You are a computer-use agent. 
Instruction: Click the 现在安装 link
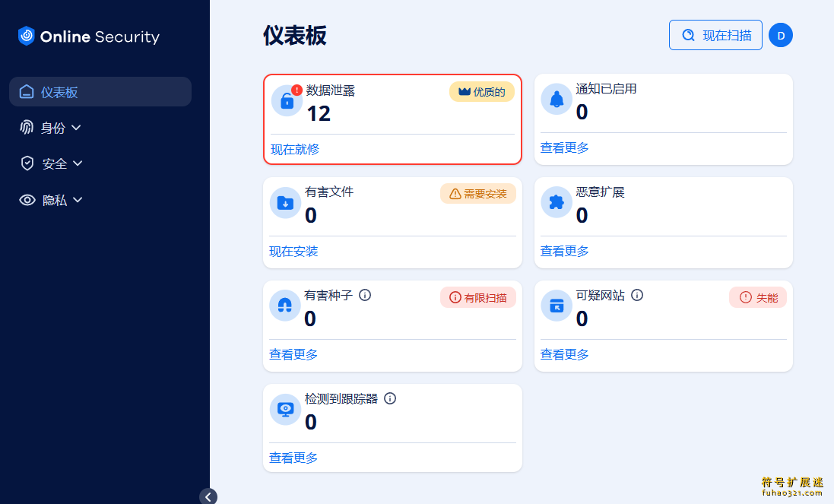(293, 252)
